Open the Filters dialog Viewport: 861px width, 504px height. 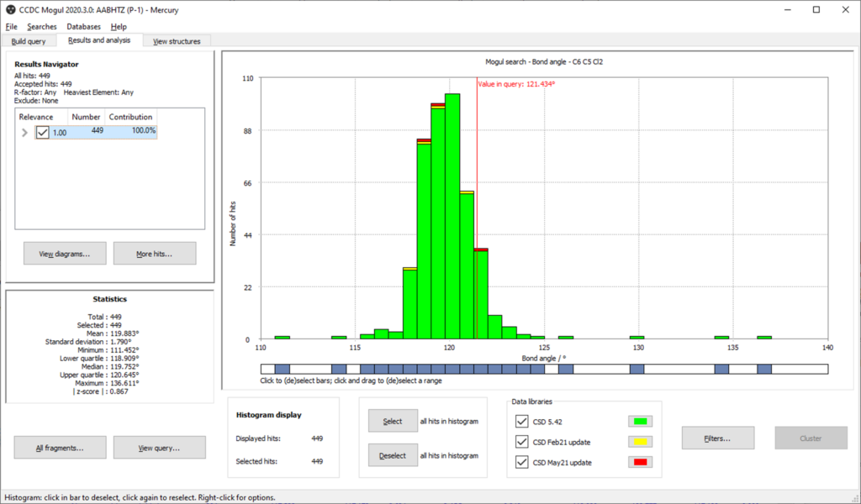pyautogui.click(x=717, y=438)
